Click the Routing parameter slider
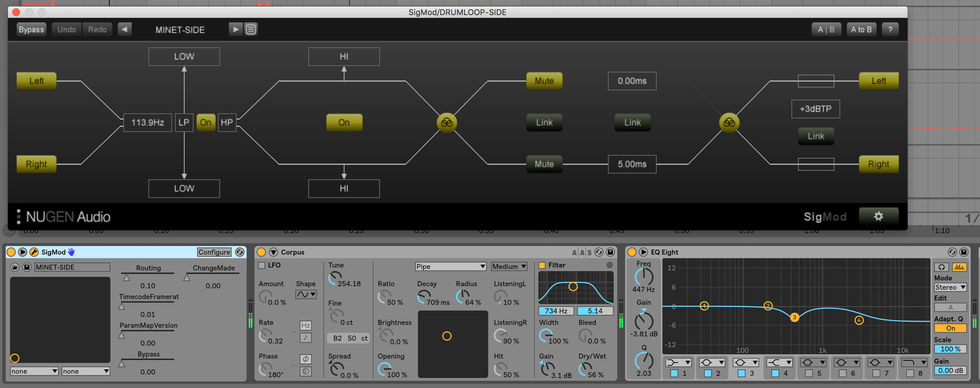Screen dimensions: 980x388 148,277
